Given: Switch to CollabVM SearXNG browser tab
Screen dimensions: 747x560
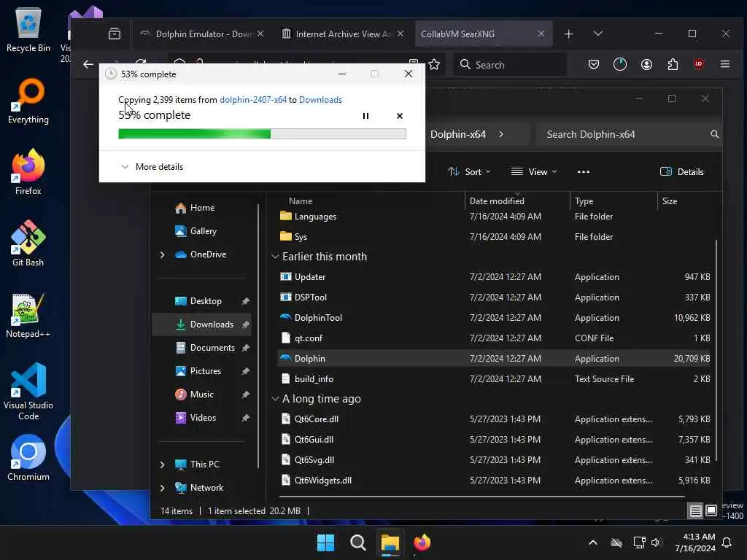Looking at the screenshot, I should pos(483,34).
